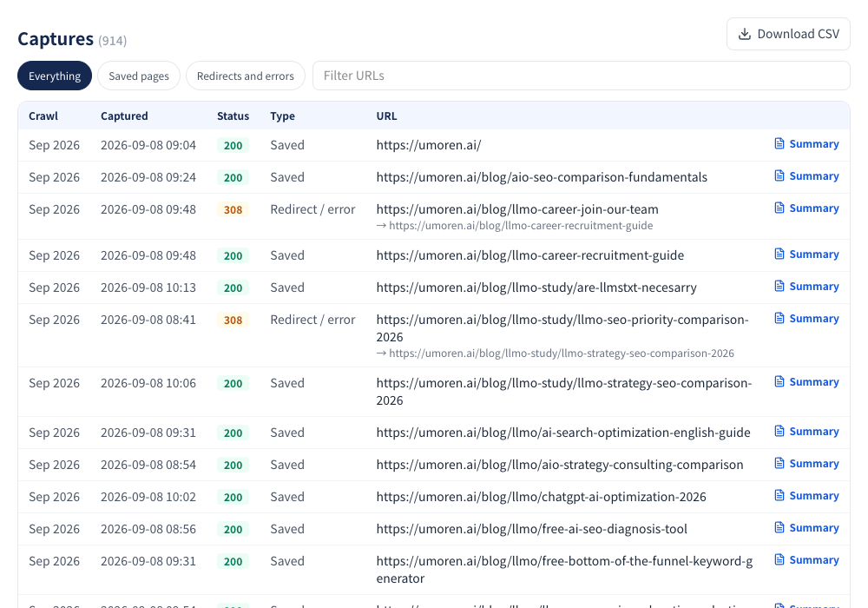Screen dimensions: 868x608
Task: Click captured time 2026-09-08 10:02
Action: click(x=148, y=497)
